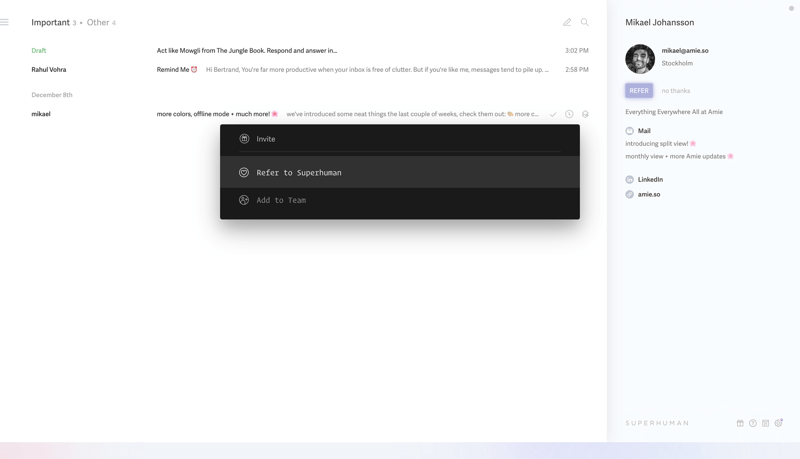Click the person icon beside Add to Team
This screenshot has height=459, width=800.
point(244,200)
